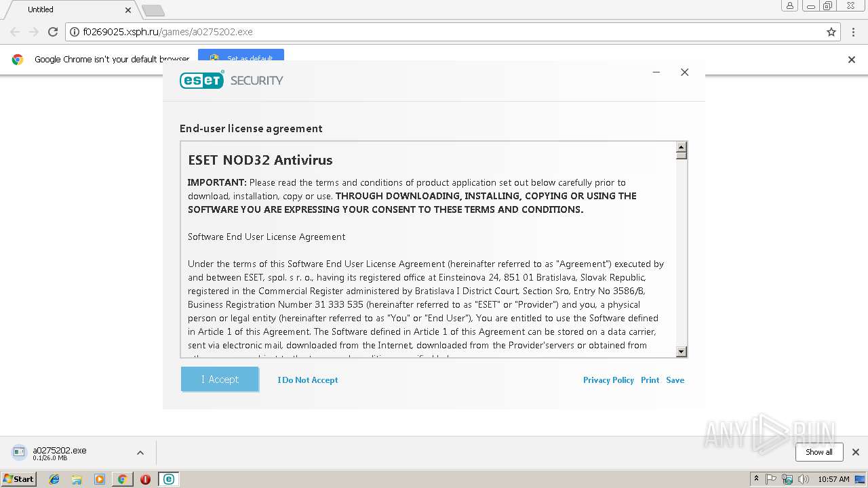View site information icon in address bar
The height and width of the screenshot is (488, 868).
pyautogui.click(x=75, y=32)
